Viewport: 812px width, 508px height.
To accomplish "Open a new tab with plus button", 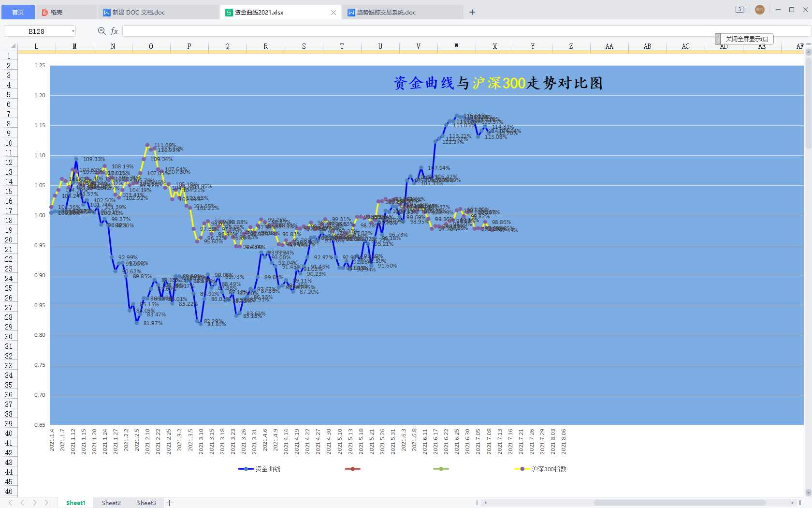I will [x=472, y=12].
